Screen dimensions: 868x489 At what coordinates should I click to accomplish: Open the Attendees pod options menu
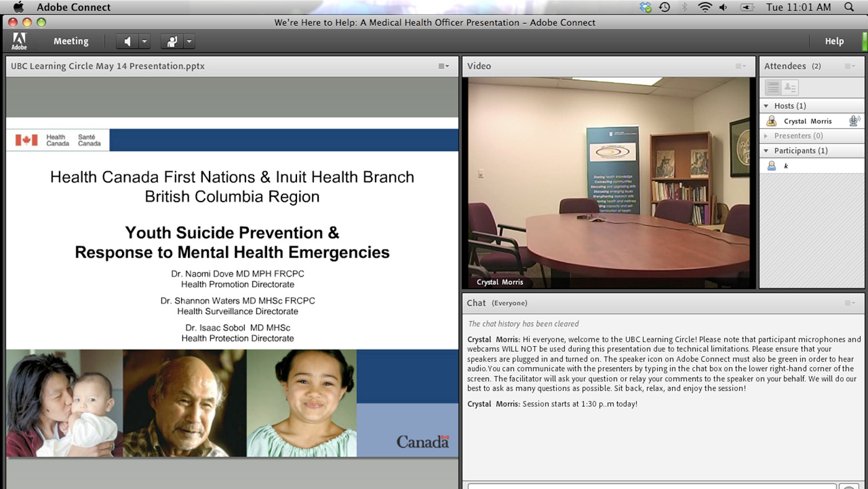click(x=849, y=66)
